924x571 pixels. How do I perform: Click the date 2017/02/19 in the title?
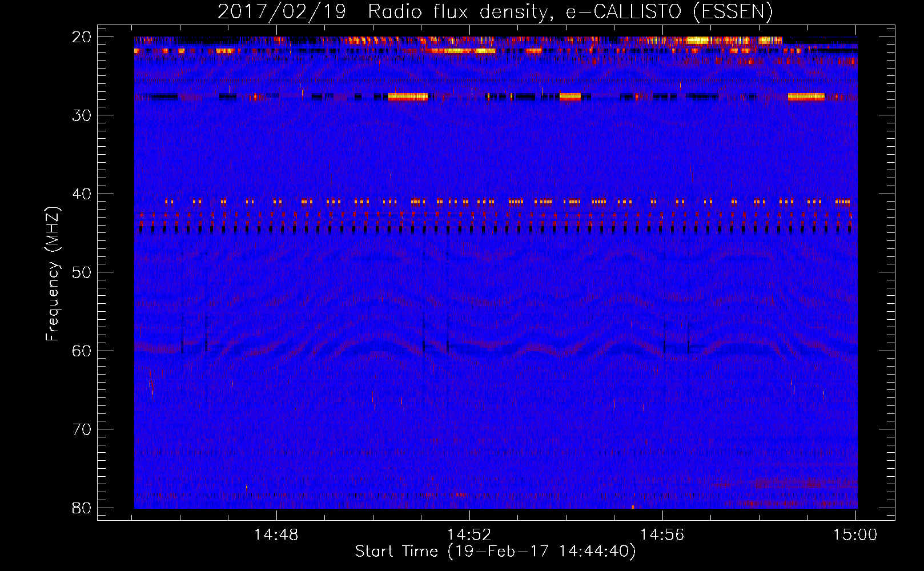pos(282,12)
